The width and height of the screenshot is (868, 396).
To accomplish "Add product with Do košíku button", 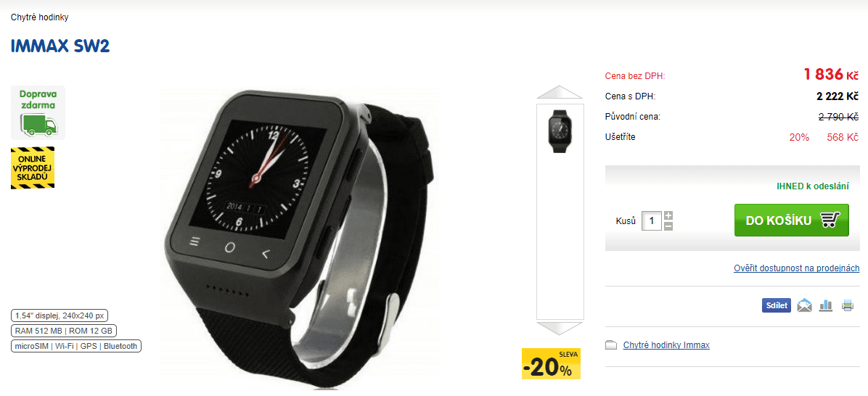I will (792, 220).
